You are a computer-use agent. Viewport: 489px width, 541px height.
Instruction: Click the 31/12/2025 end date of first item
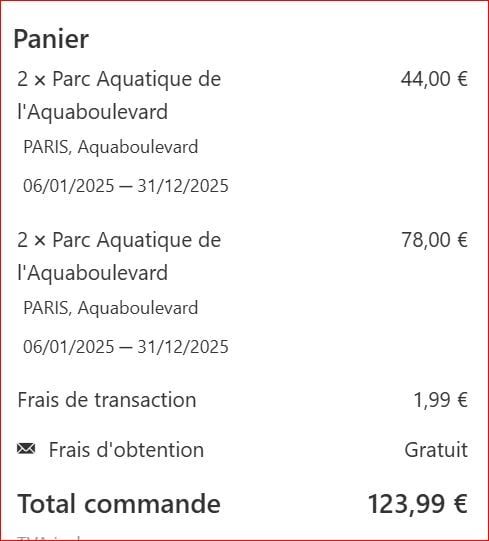pos(183,186)
